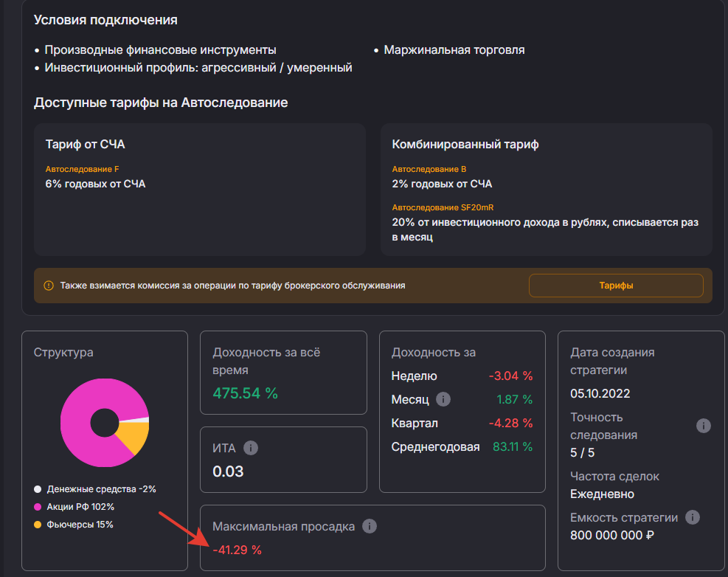Click the Автоследование B tariff label

(x=429, y=169)
